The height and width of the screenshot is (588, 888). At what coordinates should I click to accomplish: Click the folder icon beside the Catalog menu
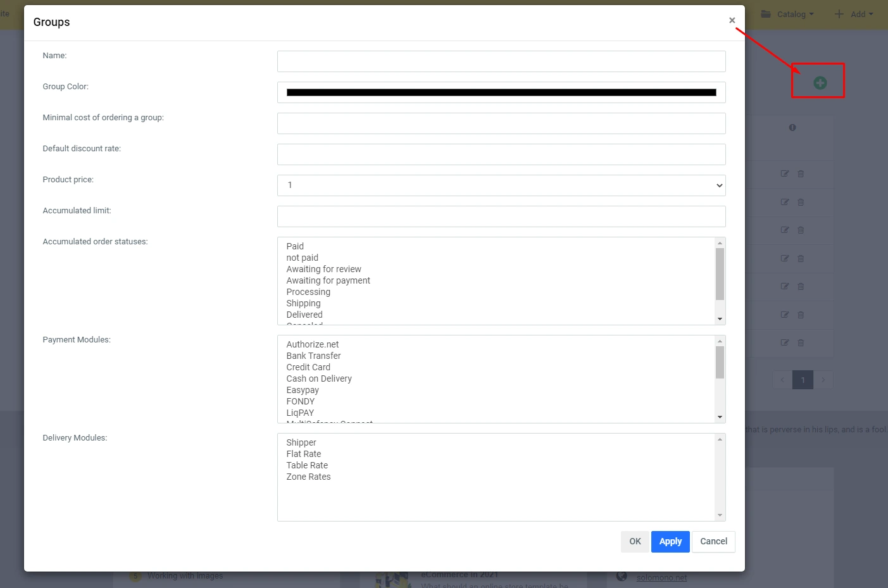(x=767, y=13)
